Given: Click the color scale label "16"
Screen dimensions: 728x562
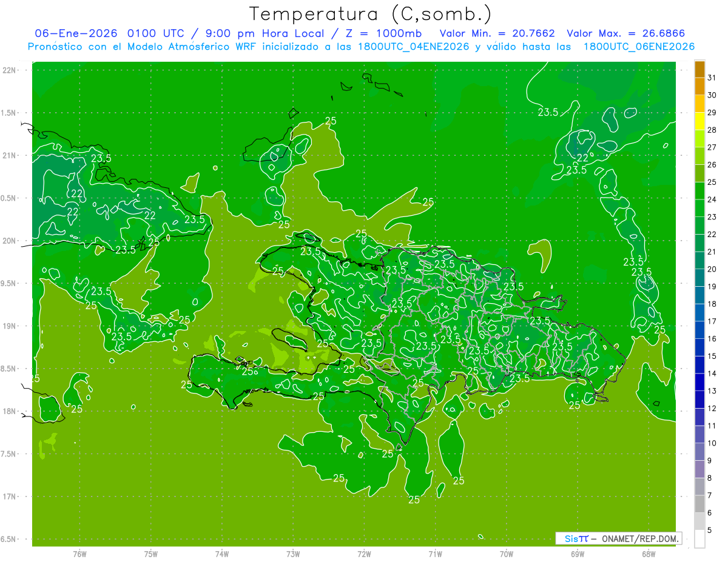Looking at the screenshot, I should (712, 339).
